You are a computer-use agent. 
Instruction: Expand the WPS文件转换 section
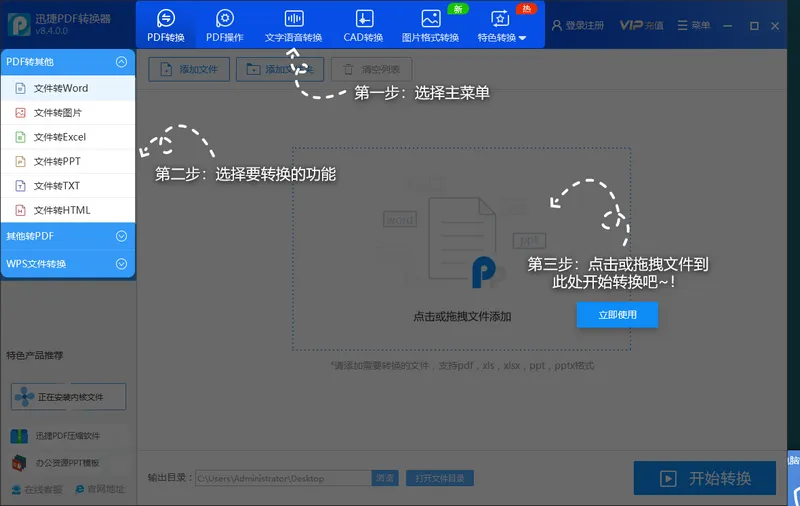[x=121, y=264]
